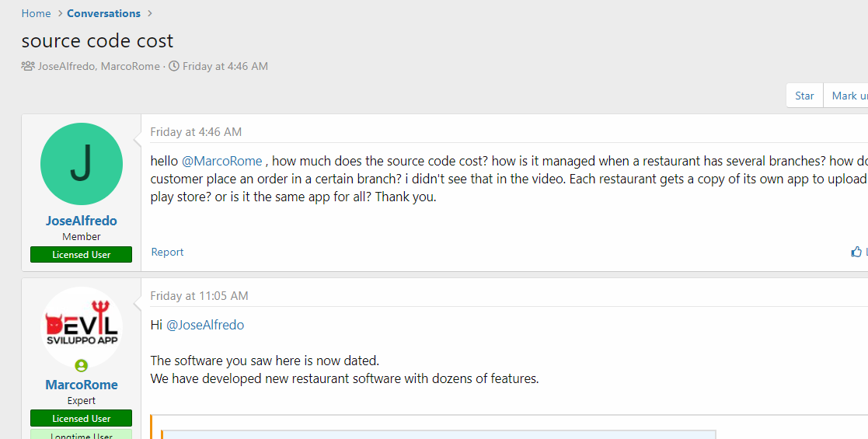Click the chevron after Conversations breadcrumb
The image size is (868, 439).
click(x=150, y=13)
